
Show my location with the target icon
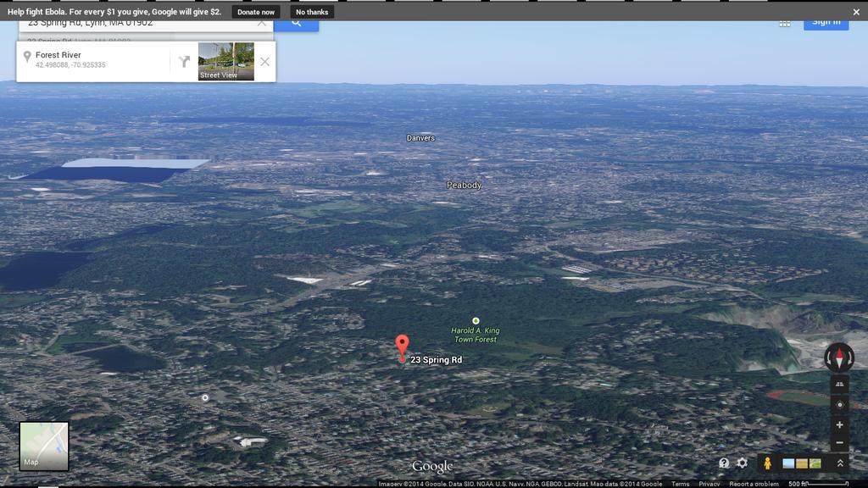[x=839, y=405]
